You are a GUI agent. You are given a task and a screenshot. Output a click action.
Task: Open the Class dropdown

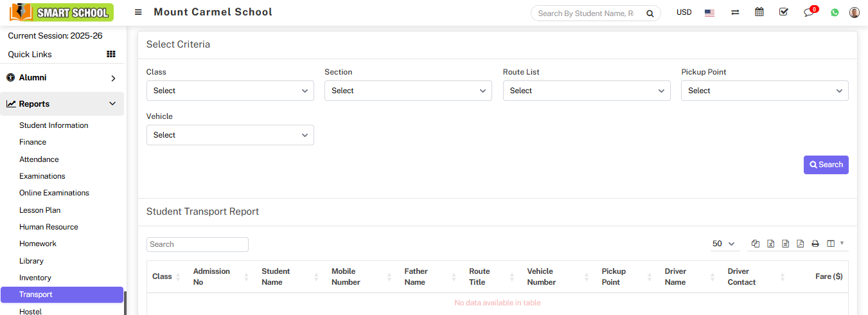pos(230,91)
